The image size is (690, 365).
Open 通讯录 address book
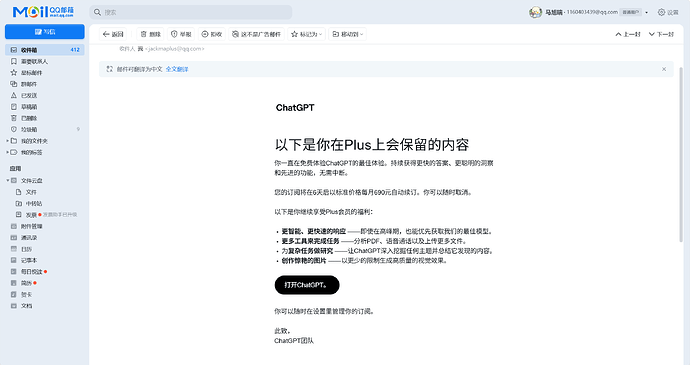29,238
